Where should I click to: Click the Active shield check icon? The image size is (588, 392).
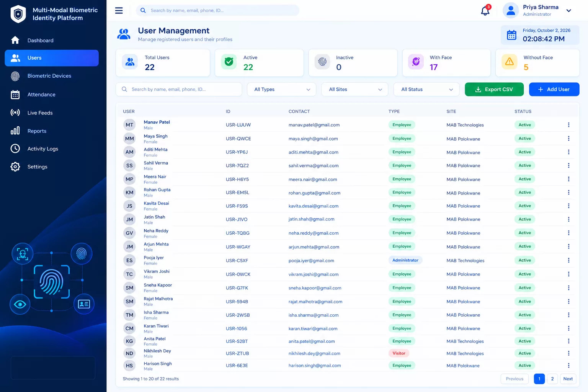point(229,62)
